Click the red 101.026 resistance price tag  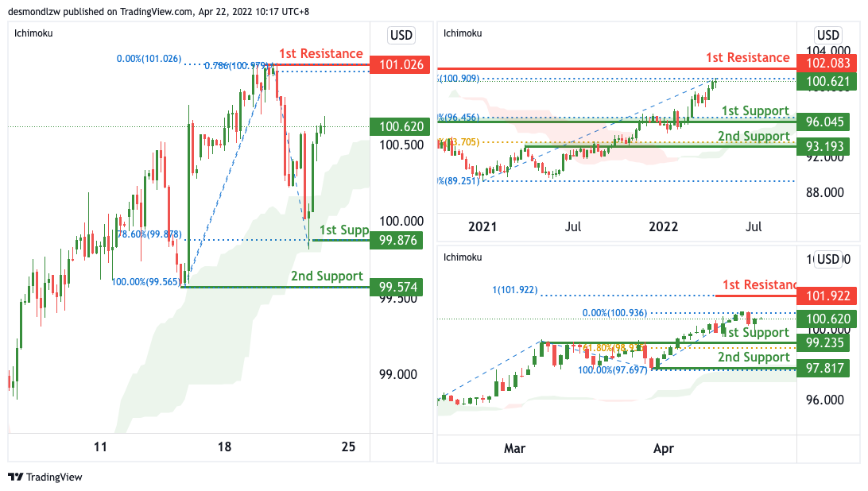click(x=401, y=64)
